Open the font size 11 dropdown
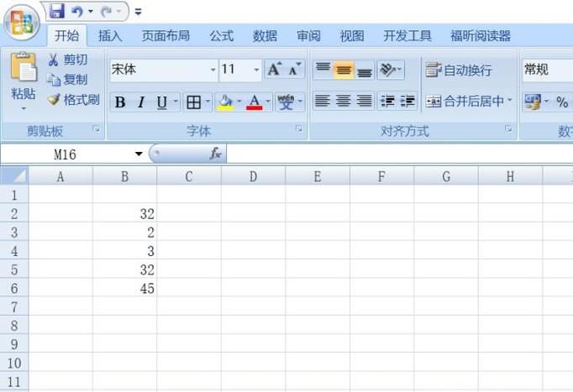This screenshot has height=392, width=573. click(x=256, y=70)
